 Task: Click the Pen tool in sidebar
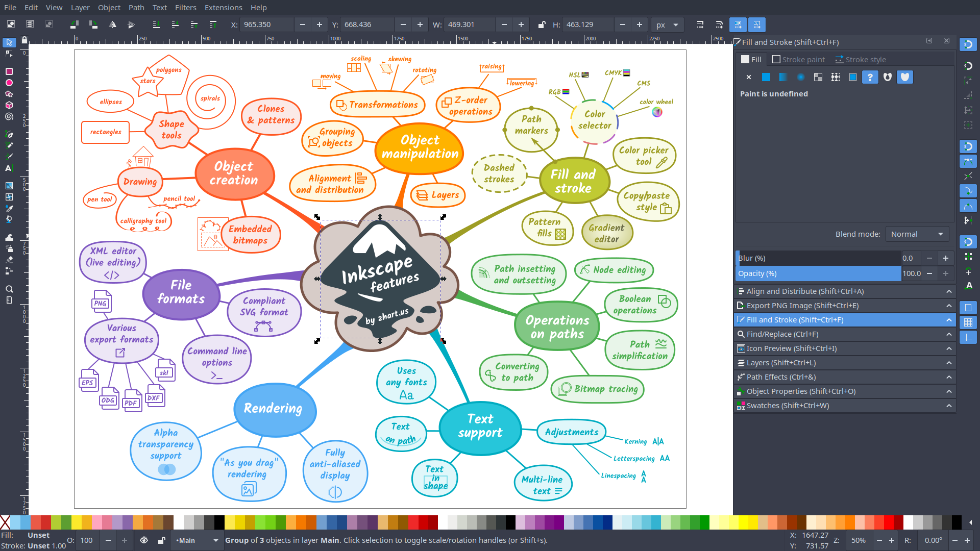pos(9,134)
